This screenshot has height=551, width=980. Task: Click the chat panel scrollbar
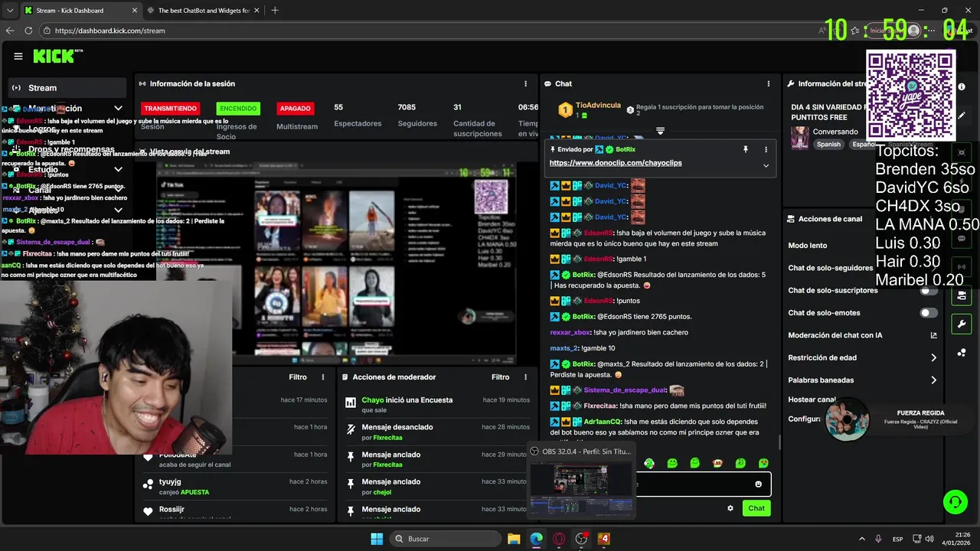click(779, 441)
